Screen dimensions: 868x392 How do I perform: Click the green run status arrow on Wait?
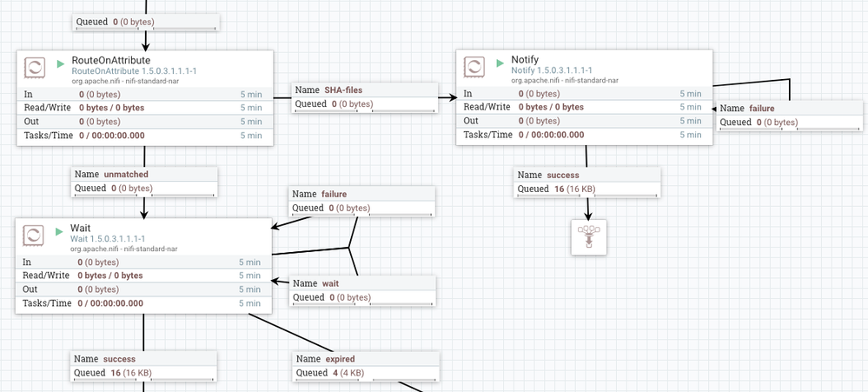pos(59,232)
